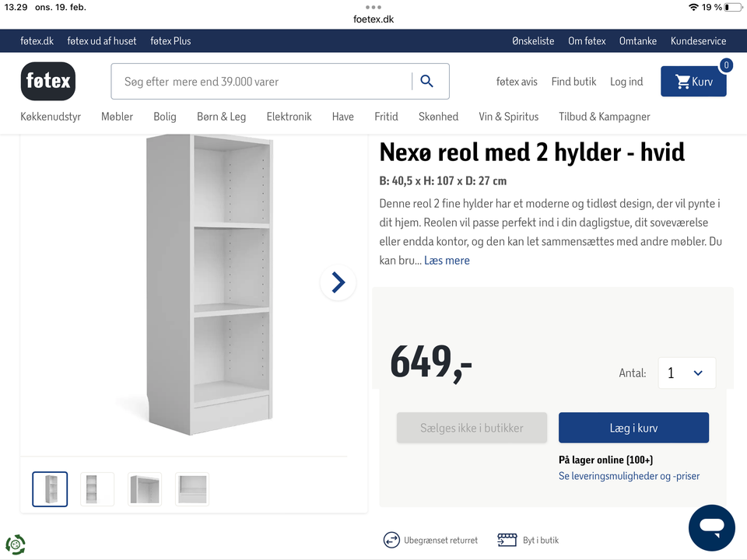Click the Log ind link
Viewport: 747px width, 560px height.
click(x=626, y=82)
